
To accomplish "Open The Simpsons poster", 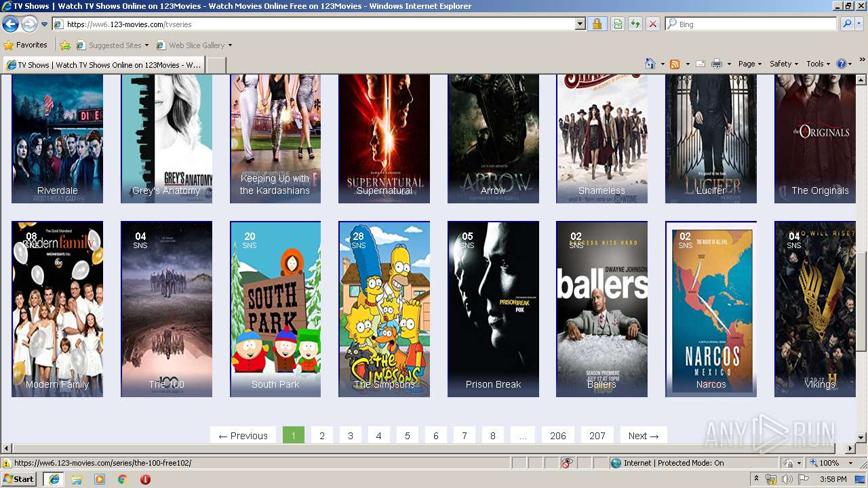I will point(384,309).
